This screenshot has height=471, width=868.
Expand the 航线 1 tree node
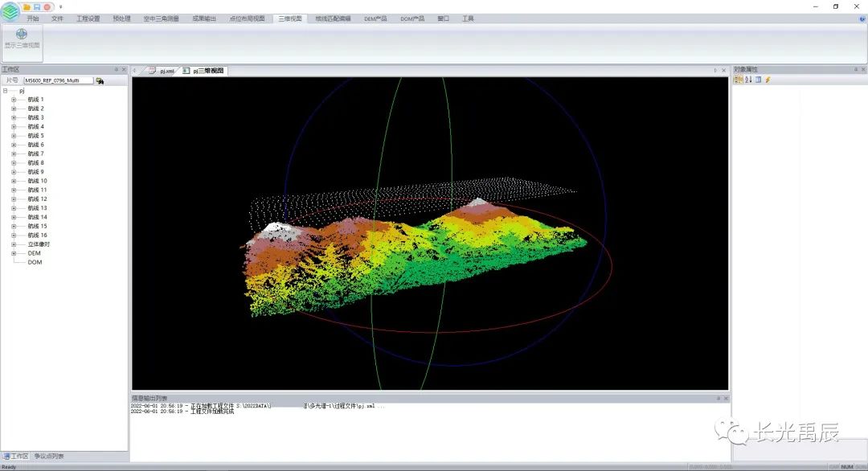(x=14, y=100)
